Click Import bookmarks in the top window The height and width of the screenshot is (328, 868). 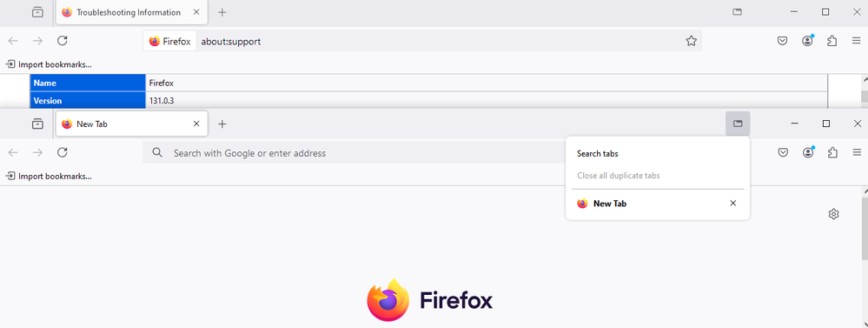(x=49, y=64)
